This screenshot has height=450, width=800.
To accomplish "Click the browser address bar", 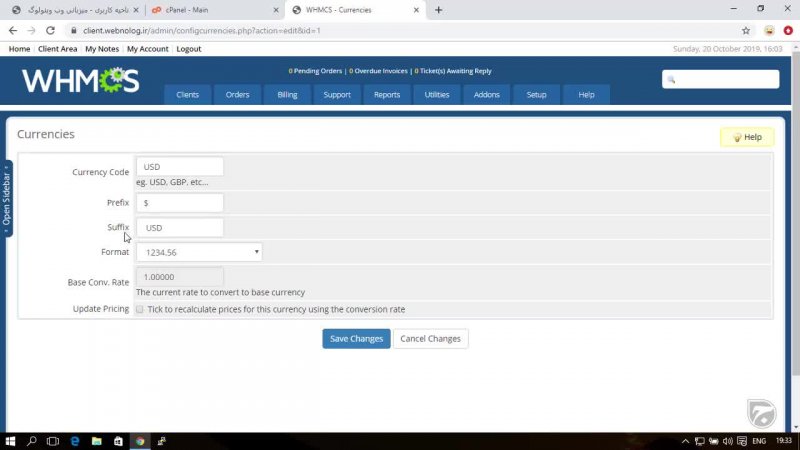I will coord(403,31).
